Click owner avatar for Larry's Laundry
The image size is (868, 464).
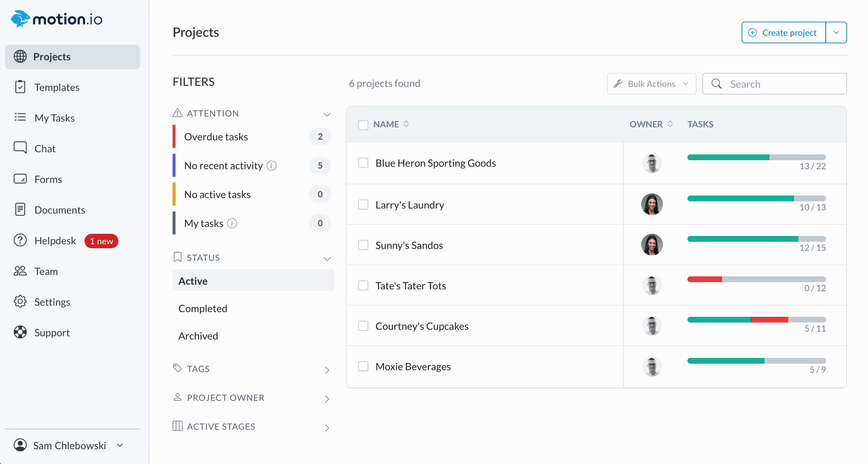[652, 204]
